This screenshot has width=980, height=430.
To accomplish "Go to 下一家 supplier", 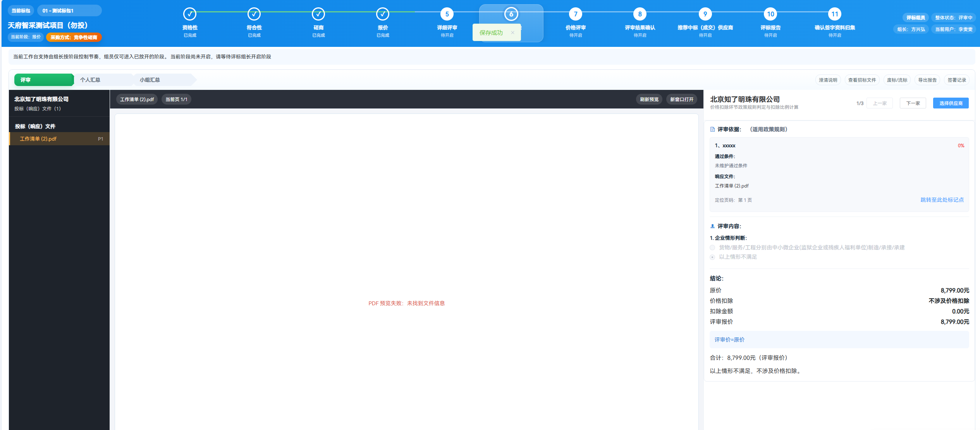I will click(913, 103).
